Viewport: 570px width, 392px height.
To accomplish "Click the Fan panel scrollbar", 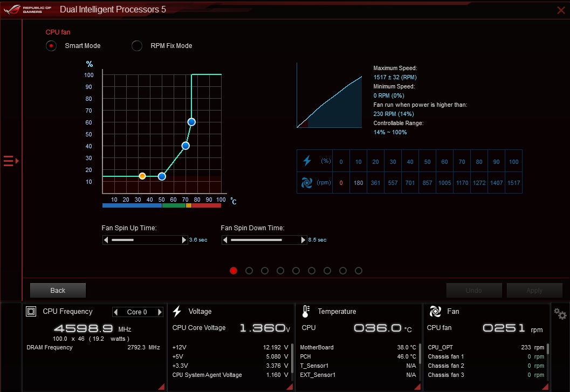I will [x=548, y=349].
